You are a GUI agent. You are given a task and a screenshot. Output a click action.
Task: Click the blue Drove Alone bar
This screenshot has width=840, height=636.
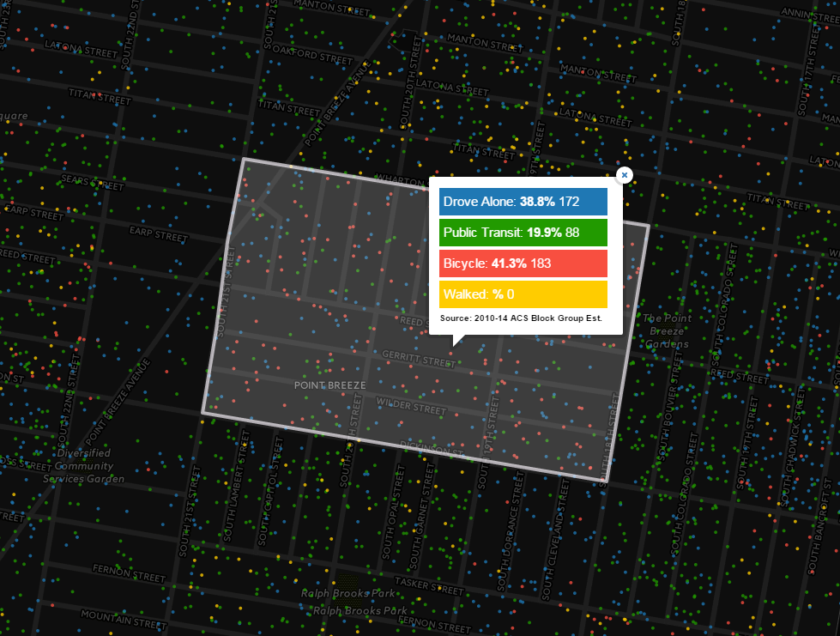point(523,202)
